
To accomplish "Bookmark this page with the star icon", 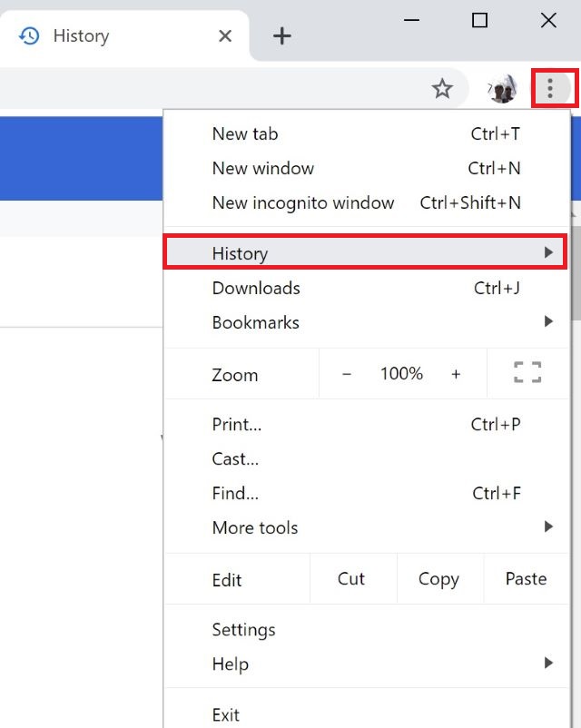I will coord(442,89).
